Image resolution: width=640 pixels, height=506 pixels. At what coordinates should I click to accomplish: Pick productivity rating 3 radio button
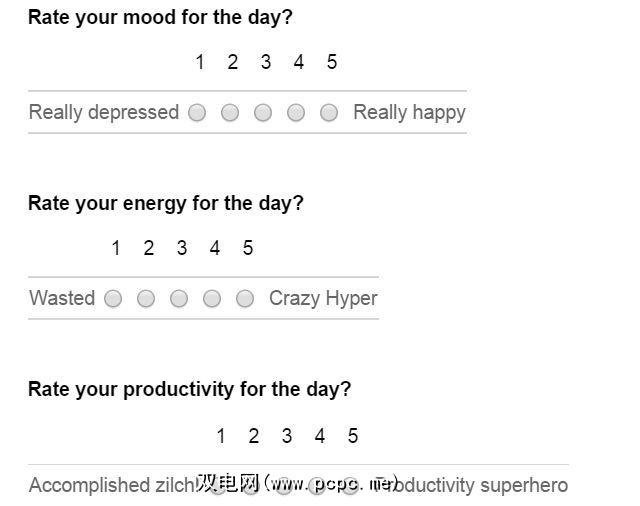tap(284, 487)
